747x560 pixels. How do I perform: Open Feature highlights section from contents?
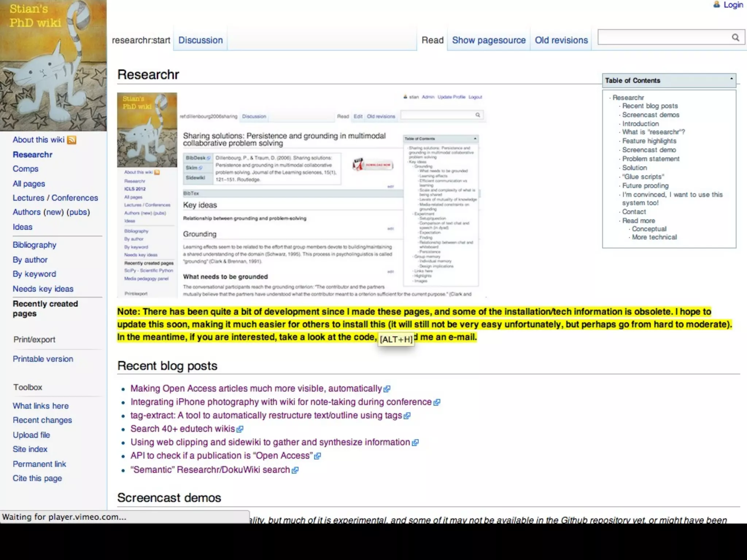(649, 141)
